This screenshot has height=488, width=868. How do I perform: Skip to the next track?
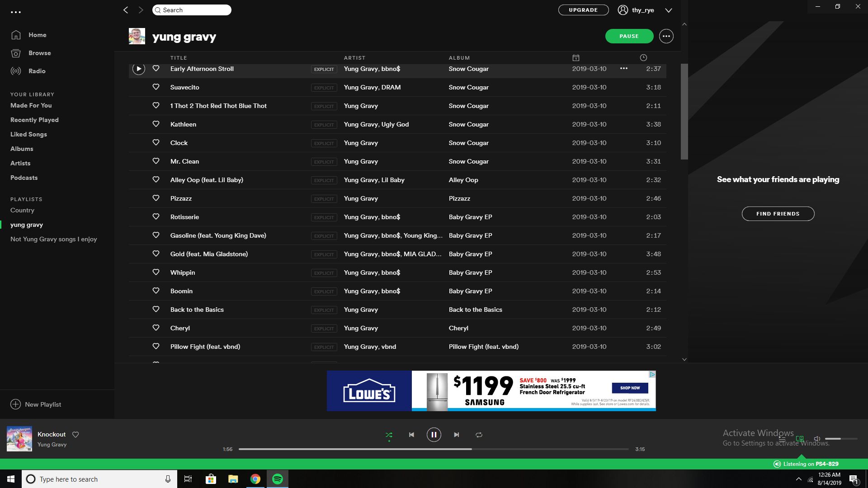pyautogui.click(x=456, y=434)
